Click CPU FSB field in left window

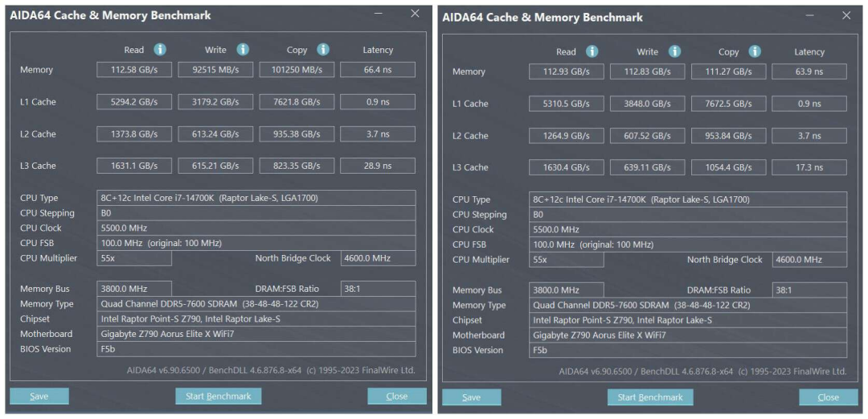click(x=256, y=243)
